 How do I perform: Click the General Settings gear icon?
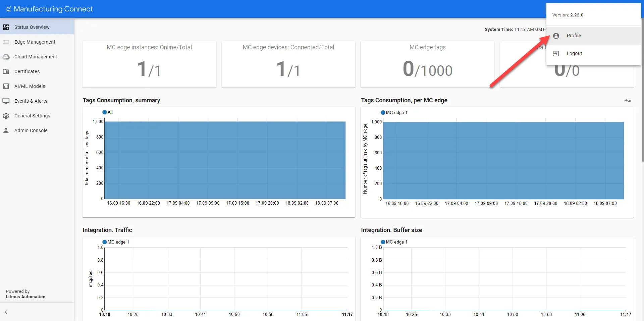[6, 116]
